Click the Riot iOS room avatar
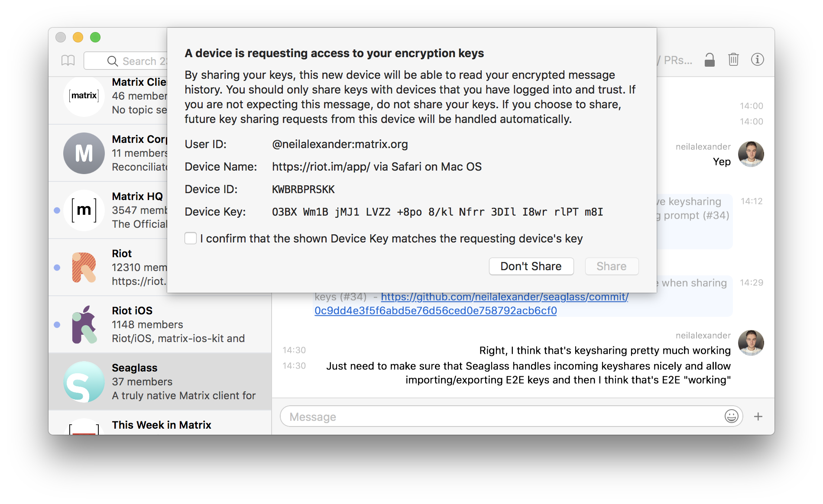The image size is (823, 504). click(84, 325)
